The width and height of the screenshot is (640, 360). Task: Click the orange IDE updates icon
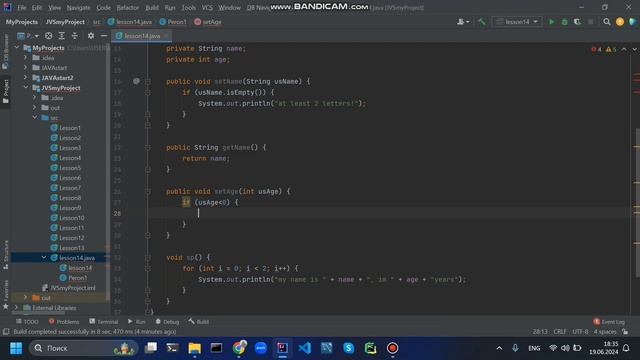(x=620, y=22)
